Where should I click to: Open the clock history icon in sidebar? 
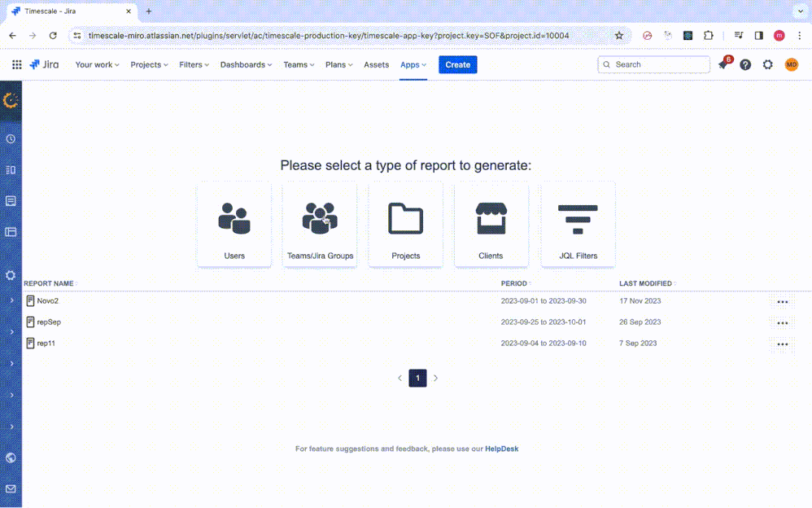(x=11, y=138)
